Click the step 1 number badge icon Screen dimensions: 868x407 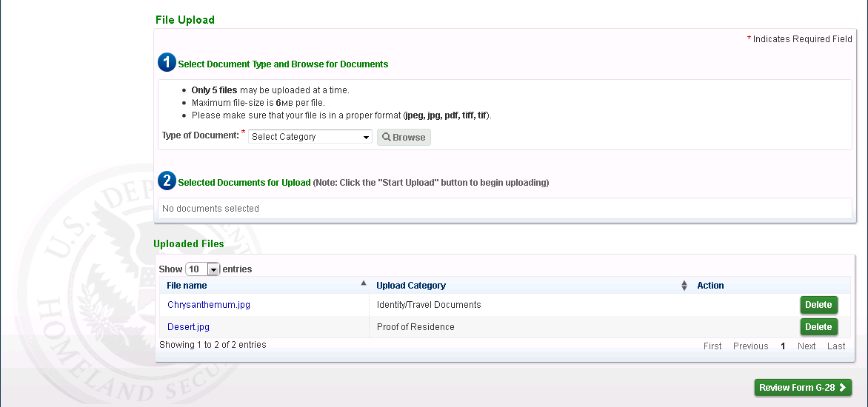167,63
